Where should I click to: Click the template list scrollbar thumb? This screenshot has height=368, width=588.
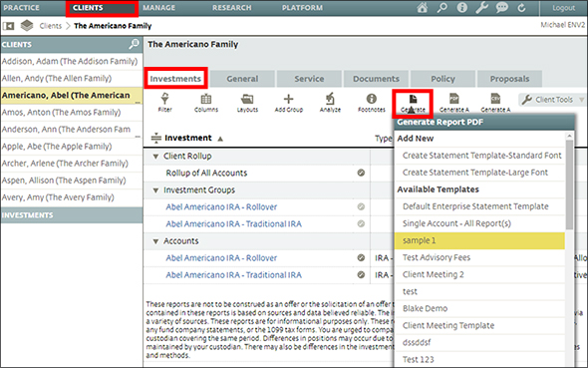click(x=570, y=184)
